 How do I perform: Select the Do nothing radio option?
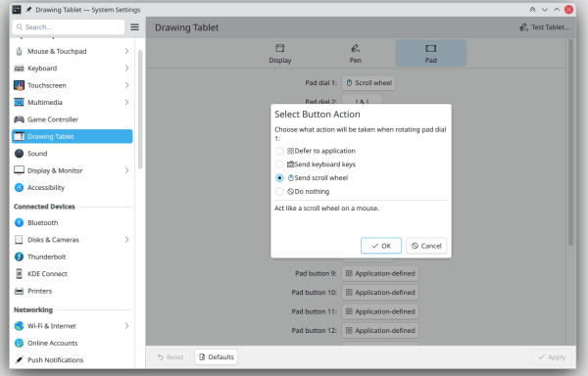click(279, 191)
